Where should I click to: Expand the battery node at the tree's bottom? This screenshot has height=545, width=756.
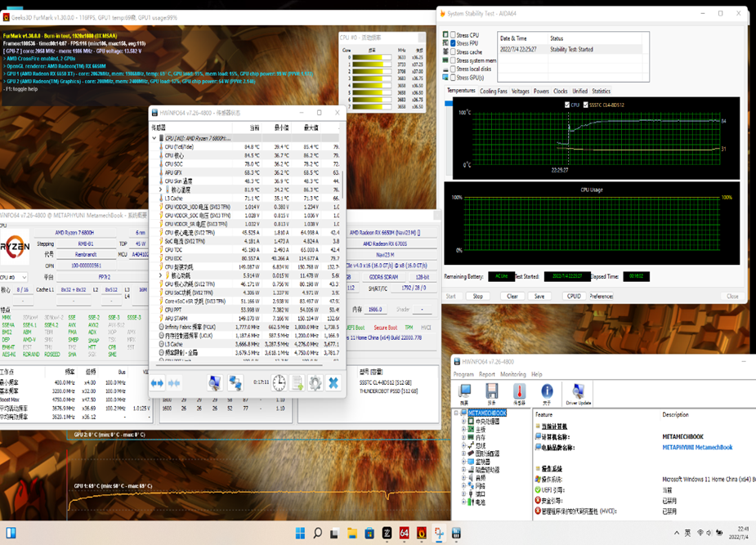click(x=464, y=503)
